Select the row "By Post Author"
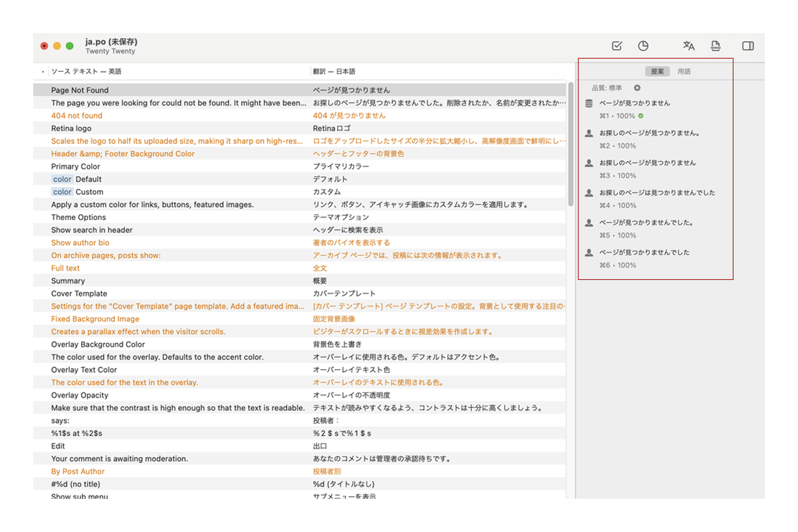This screenshot has width=798, height=532. coord(300,471)
